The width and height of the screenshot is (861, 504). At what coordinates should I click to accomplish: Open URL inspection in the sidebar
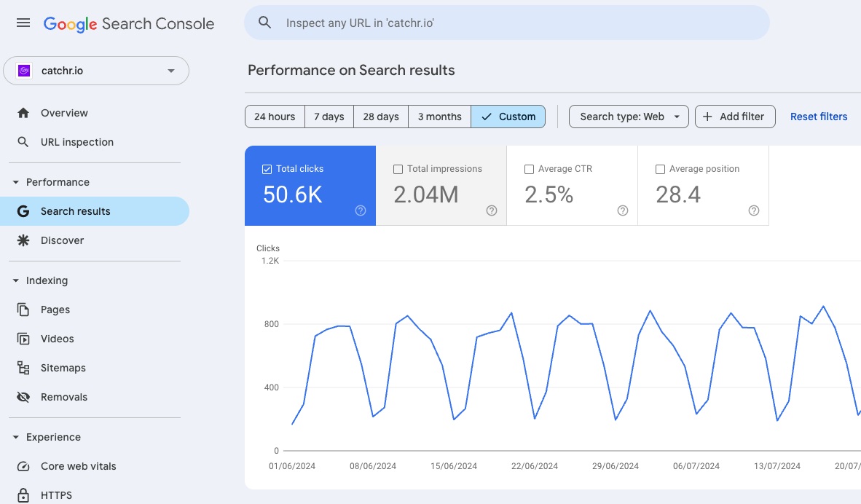[x=95, y=142]
